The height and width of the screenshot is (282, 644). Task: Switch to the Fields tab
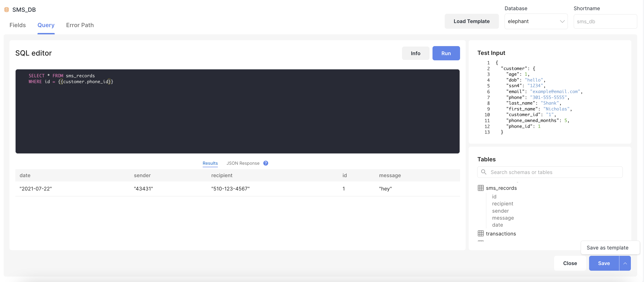tap(17, 25)
